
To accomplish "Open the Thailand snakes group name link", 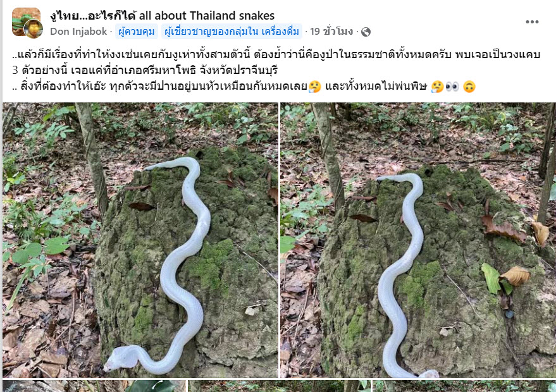I will (x=163, y=16).
